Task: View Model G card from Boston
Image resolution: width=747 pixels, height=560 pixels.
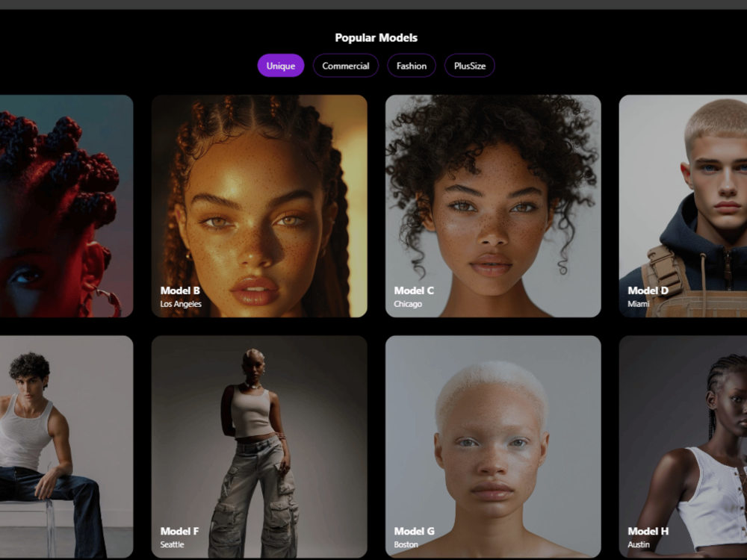Action: (493, 447)
